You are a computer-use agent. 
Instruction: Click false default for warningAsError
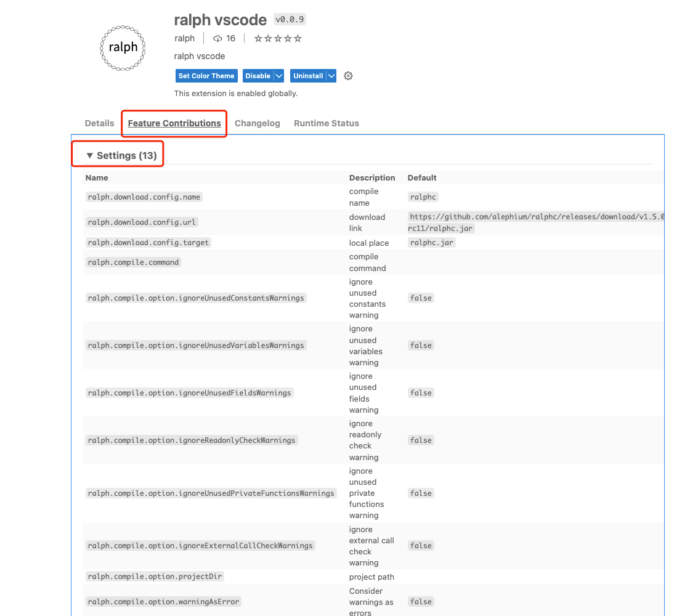pyautogui.click(x=421, y=602)
